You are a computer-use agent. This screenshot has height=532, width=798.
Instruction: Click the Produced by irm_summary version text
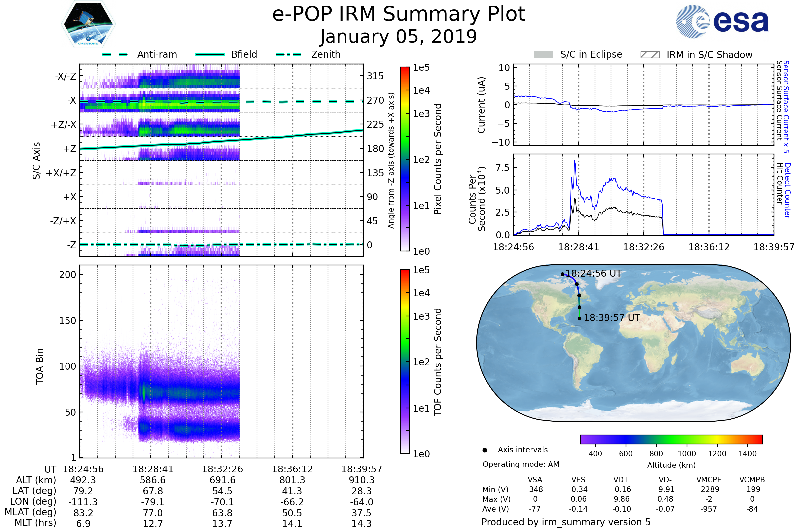(x=566, y=522)
